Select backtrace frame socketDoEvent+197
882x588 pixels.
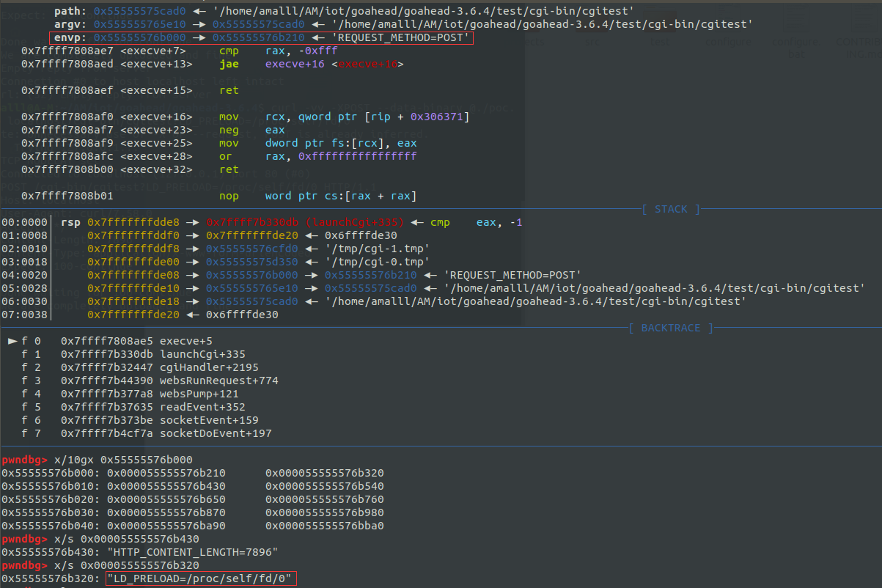coord(215,433)
